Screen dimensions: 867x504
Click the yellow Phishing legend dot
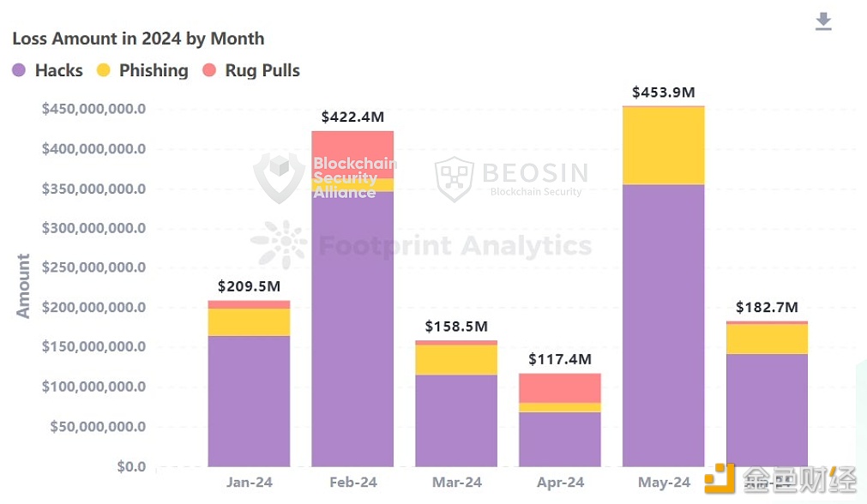point(103,70)
